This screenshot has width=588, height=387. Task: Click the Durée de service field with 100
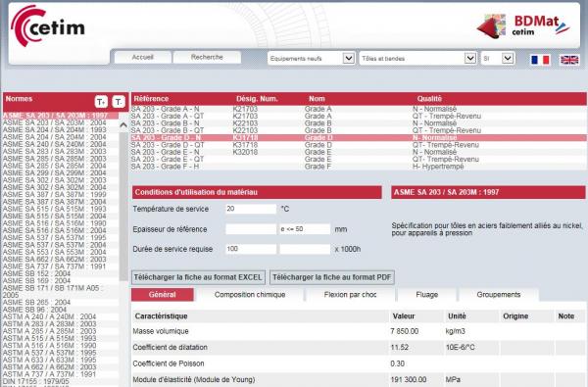pyautogui.click(x=251, y=249)
